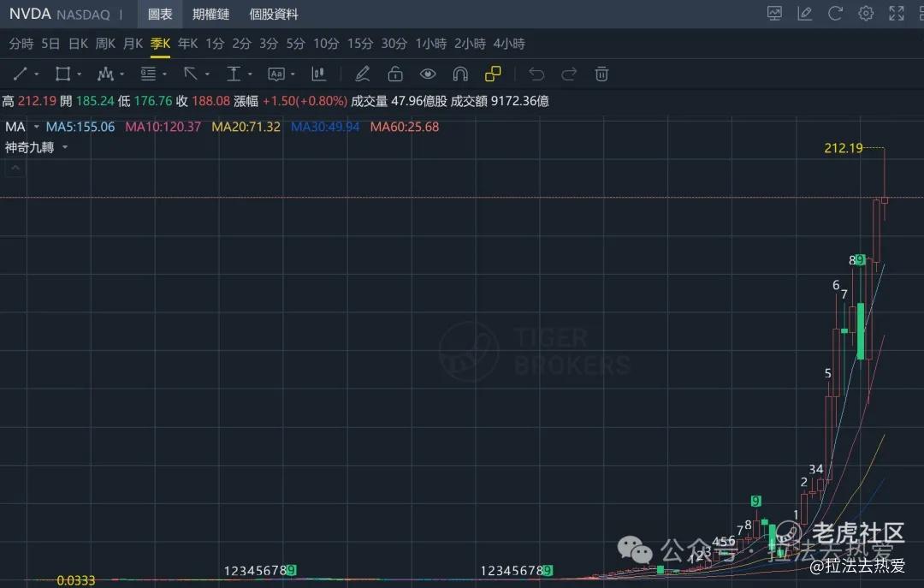Image resolution: width=924 pixels, height=588 pixels.
Task: Switch to the 圖表 tab
Action: pyautogui.click(x=160, y=15)
